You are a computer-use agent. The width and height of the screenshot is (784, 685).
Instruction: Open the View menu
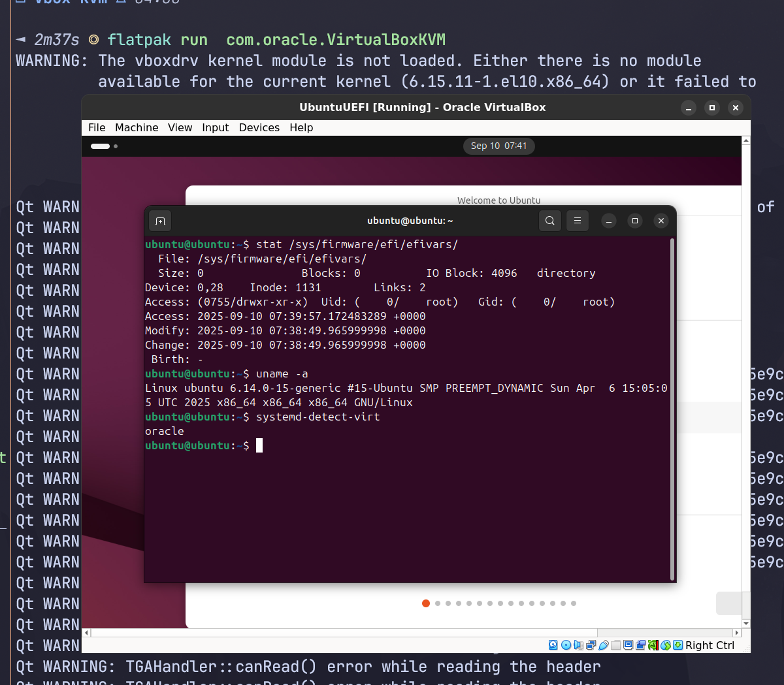tap(180, 127)
